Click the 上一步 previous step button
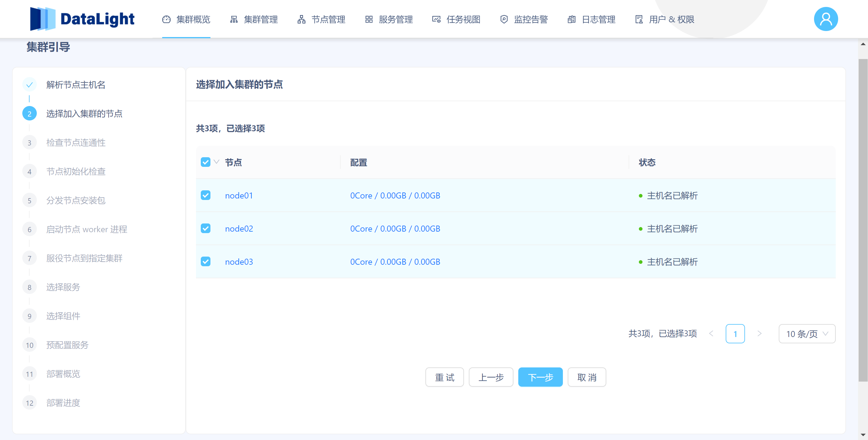The height and width of the screenshot is (440, 868). [491, 377]
